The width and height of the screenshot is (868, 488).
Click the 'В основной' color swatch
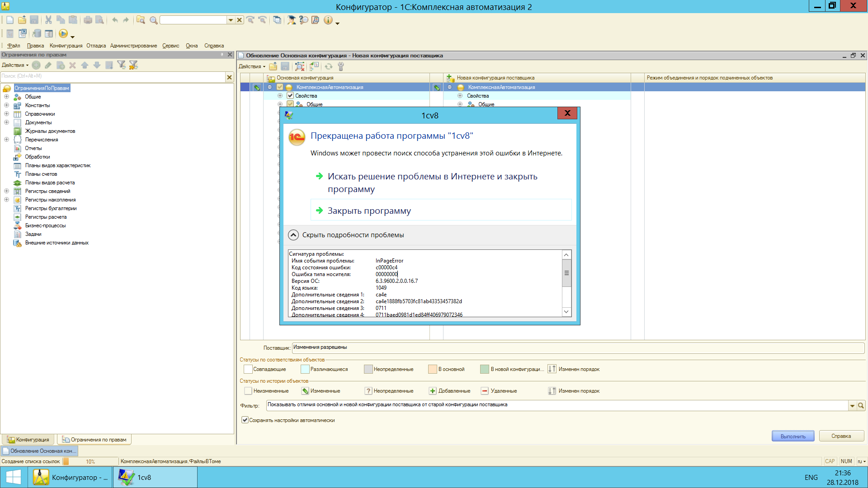(432, 369)
